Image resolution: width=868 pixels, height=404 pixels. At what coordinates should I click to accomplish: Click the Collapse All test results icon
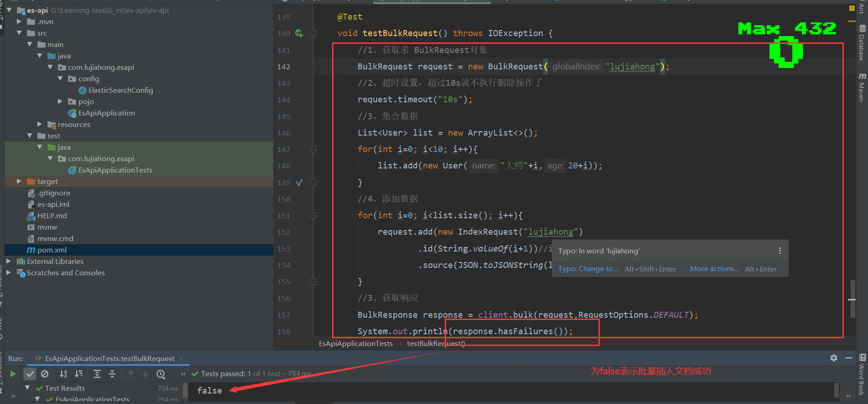(112, 374)
